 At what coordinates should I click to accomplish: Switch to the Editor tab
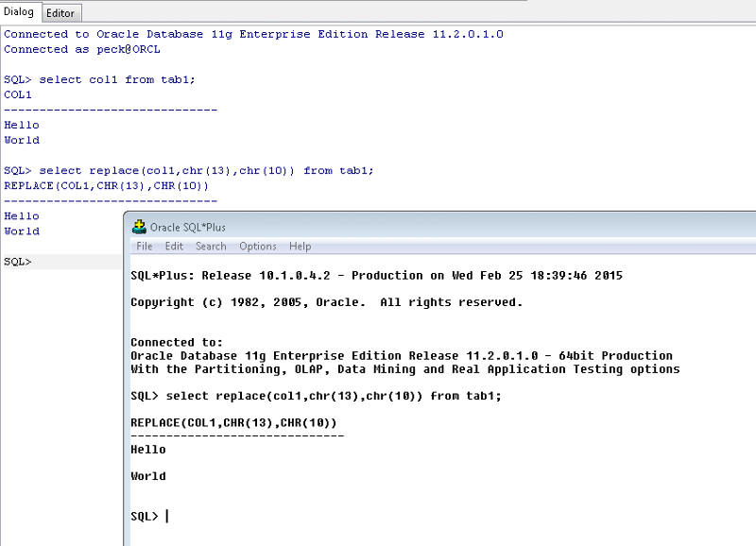click(x=60, y=13)
